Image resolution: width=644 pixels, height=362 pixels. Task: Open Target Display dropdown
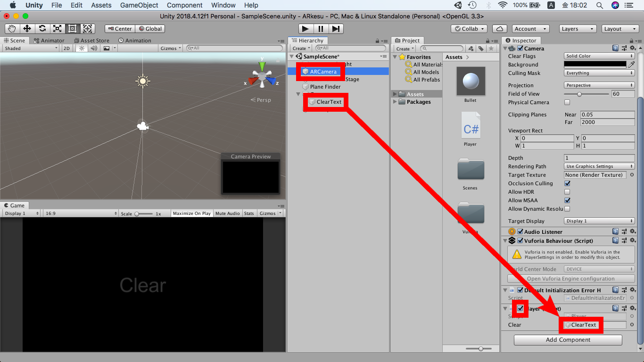(599, 221)
